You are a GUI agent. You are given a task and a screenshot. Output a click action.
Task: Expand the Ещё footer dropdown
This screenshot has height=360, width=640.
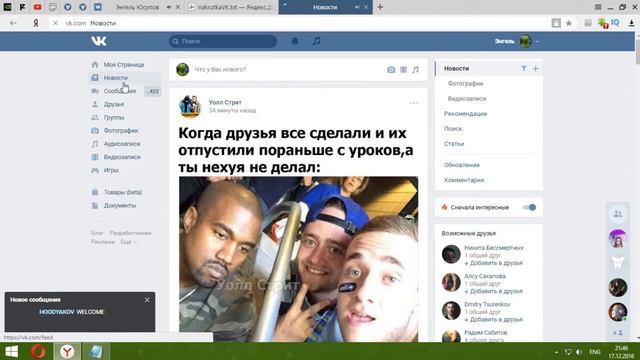click(129, 242)
